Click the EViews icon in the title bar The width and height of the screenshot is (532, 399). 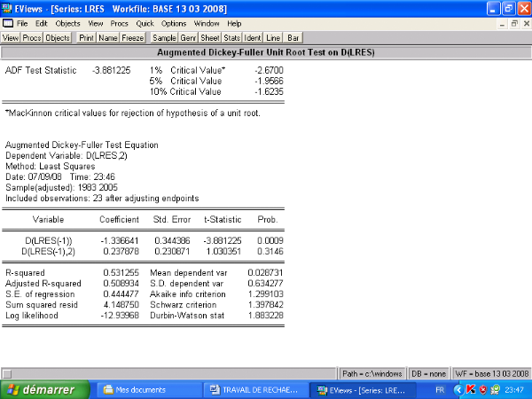point(6,8)
